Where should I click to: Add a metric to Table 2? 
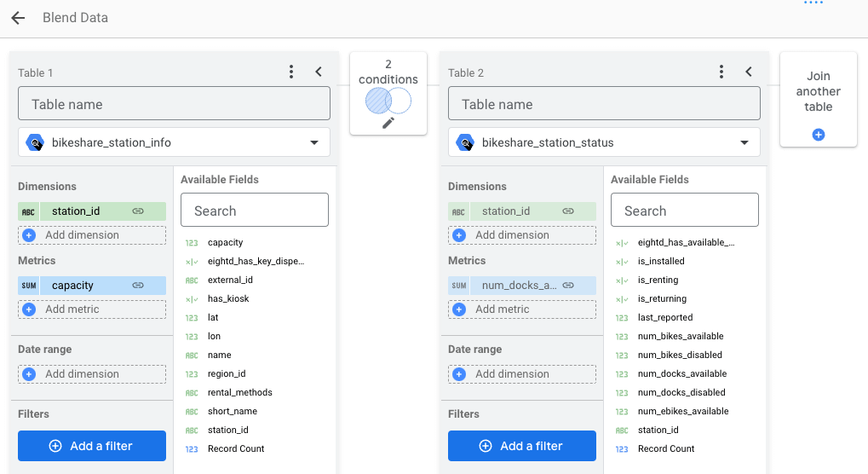522,309
